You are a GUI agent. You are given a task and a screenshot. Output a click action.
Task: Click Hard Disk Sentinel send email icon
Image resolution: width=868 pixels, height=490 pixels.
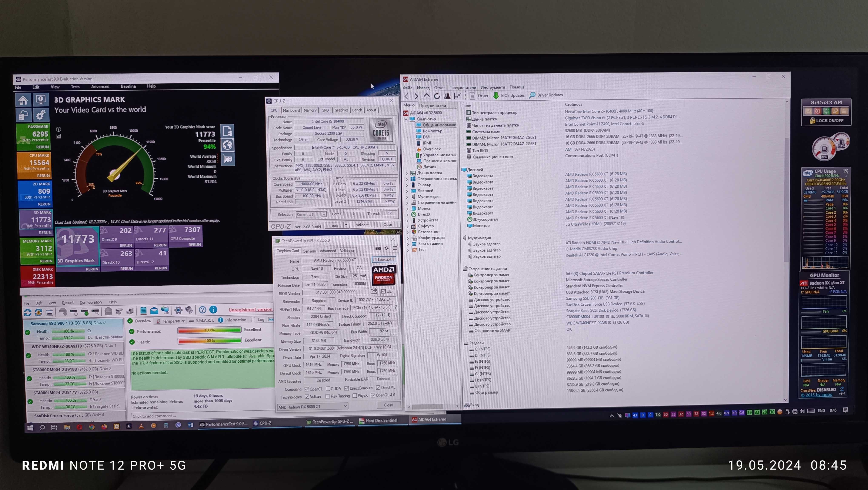point(154,311)
